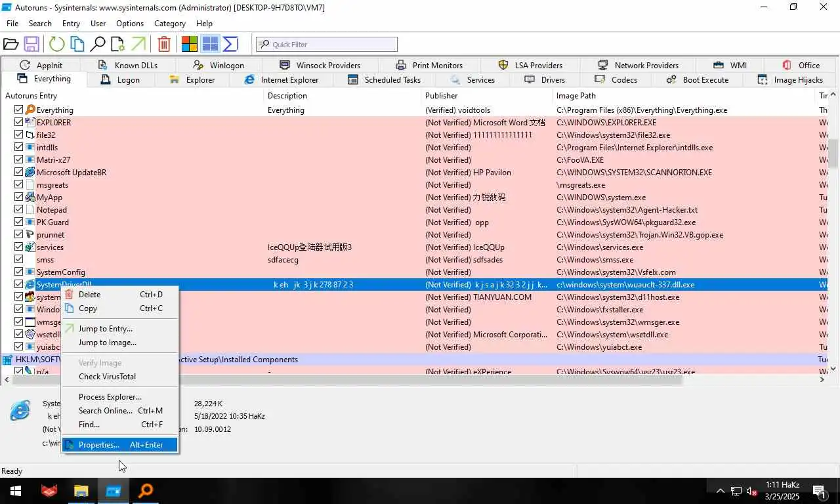Screen dimensions: 840x504
Task: Open the Windows Start menu
Action: [x=15, y=491]
